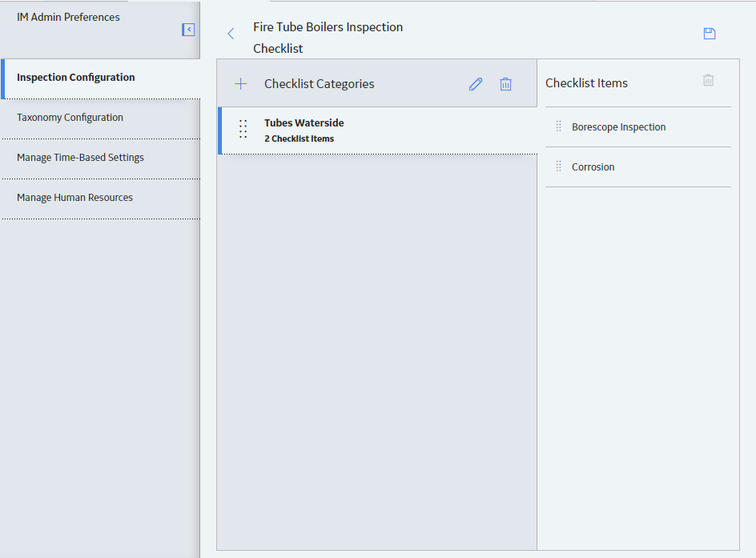Click the Corrosion item drag handle
The height and width of the screenshot is (558, 756).
point(558,167)
